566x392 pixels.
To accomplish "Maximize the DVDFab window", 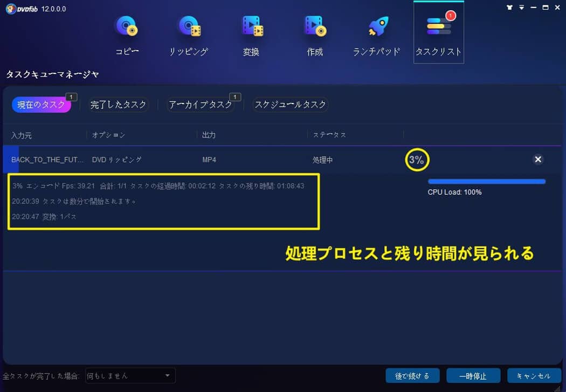I will pos(546,7).
